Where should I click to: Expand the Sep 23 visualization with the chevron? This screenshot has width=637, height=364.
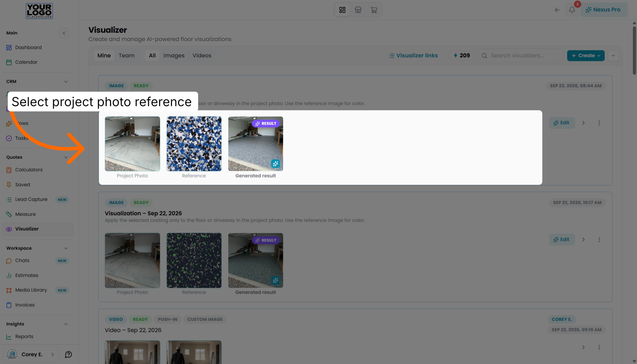583,123
